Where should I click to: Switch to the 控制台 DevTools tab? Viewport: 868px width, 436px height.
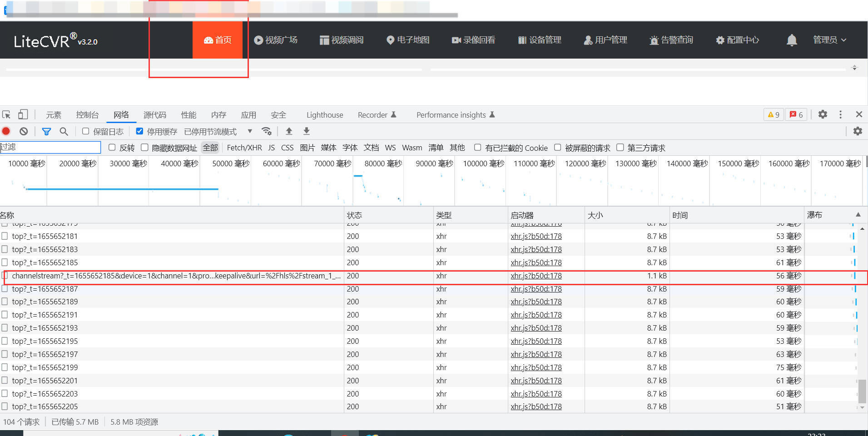click(x=87, y=115)
